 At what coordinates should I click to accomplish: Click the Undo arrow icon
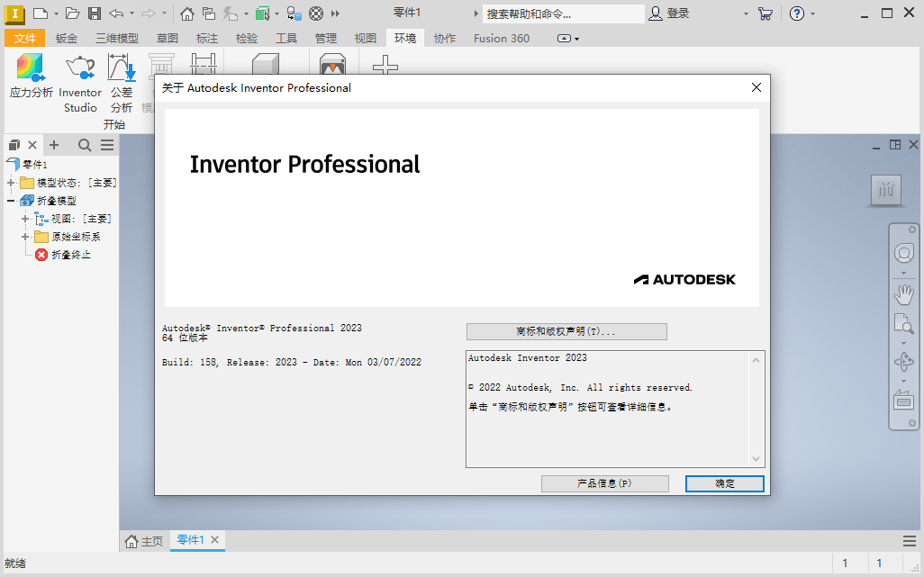click(x=115, y=13)
